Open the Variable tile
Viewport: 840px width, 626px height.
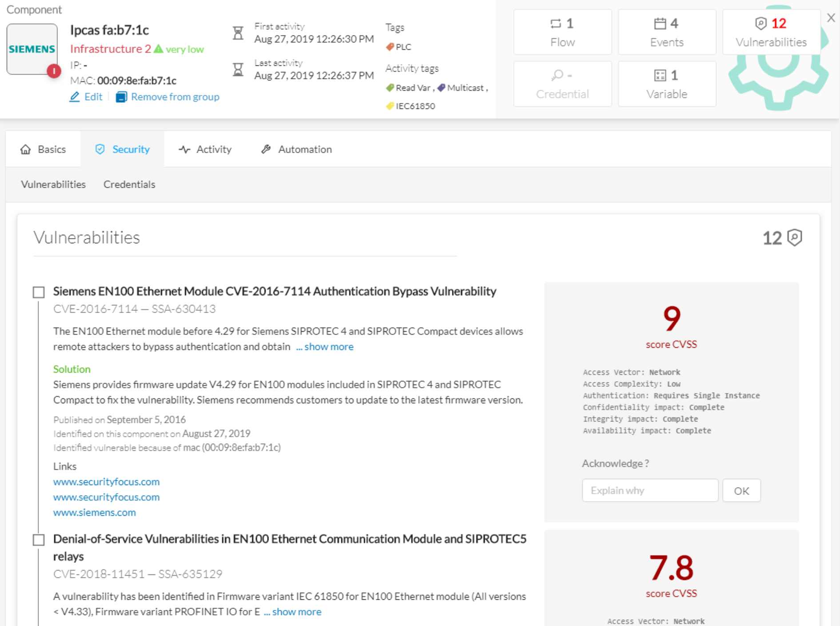[667, 84]
